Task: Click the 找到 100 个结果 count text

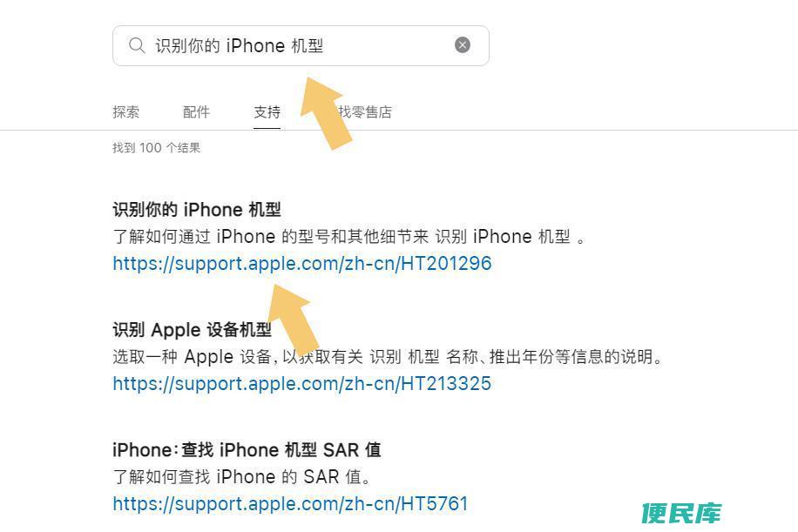Action: (x=156, y=148)
